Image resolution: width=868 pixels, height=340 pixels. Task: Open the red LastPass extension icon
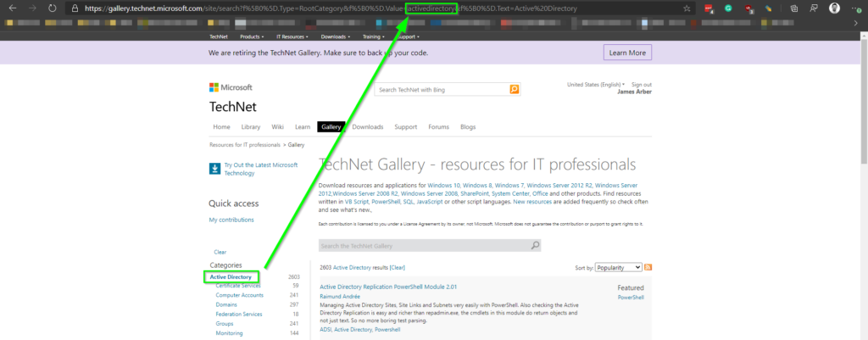(709, 8)
